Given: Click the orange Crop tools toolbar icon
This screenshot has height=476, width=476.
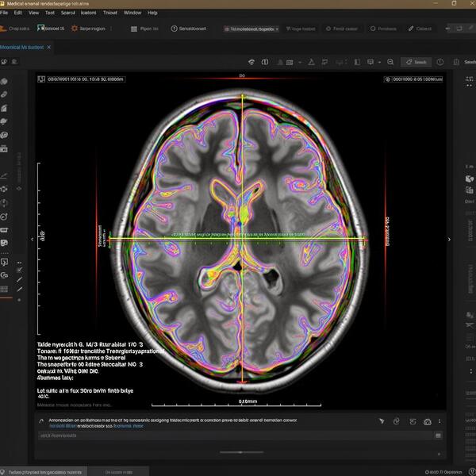Looking at the screenshot, I should (x=3, y=29).
